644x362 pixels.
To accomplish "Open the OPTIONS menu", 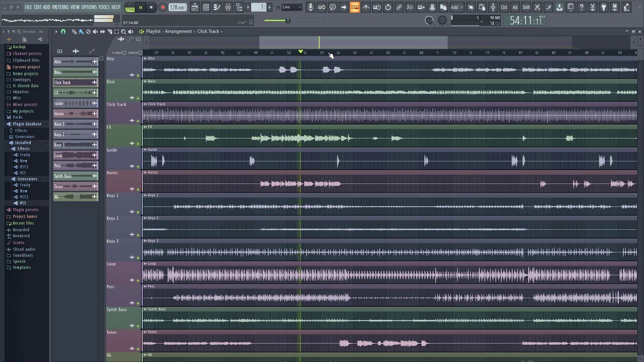I will (x=89, y=7).
